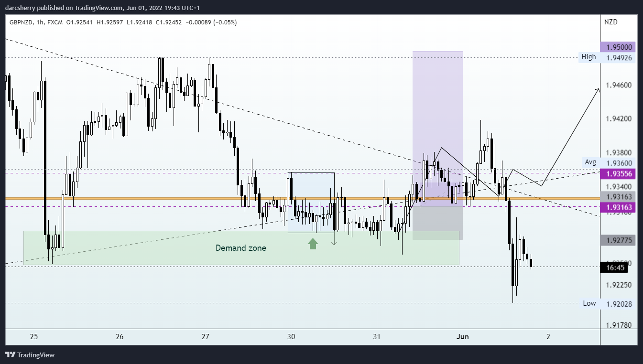Click date 30 on the time axis
This screenshot has width=643, height=364.
291,337
